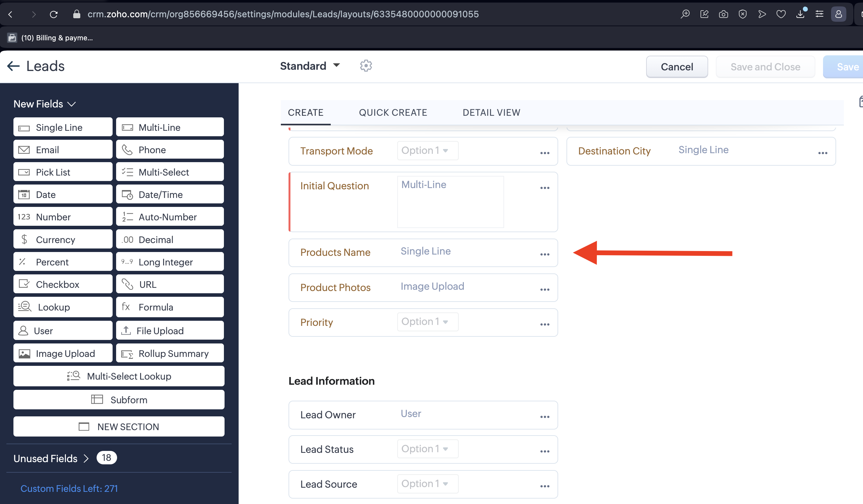863x504 pixels.
Task: Click the Cancel button
Action: [x=677, y=67]
